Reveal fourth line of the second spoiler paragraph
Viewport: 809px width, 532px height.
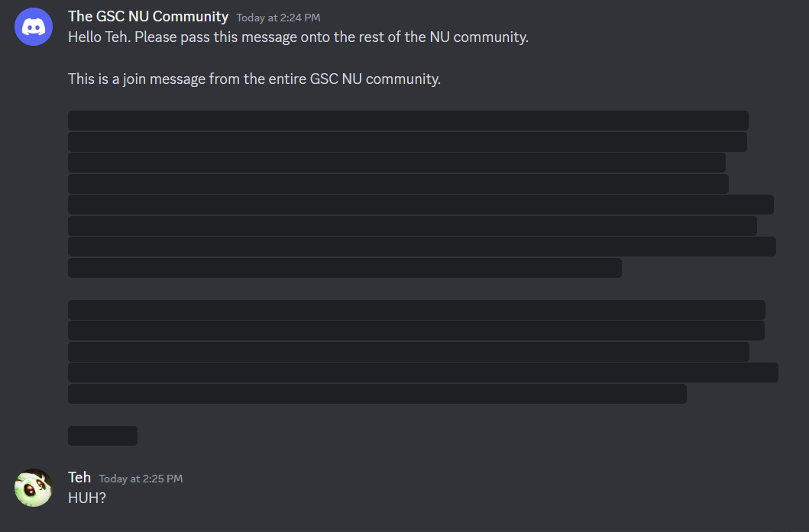coord(423,372)
